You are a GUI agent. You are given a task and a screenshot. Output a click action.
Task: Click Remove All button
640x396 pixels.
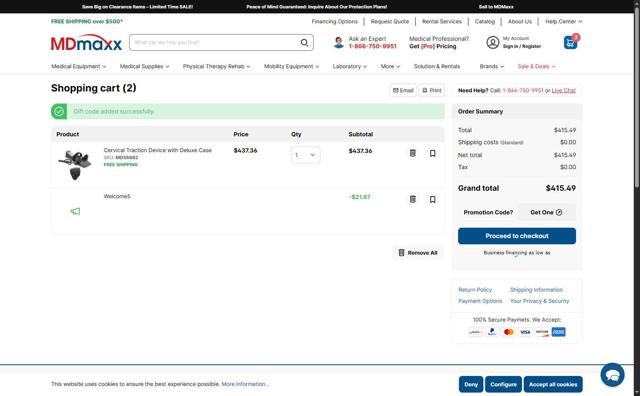[418, 253]
